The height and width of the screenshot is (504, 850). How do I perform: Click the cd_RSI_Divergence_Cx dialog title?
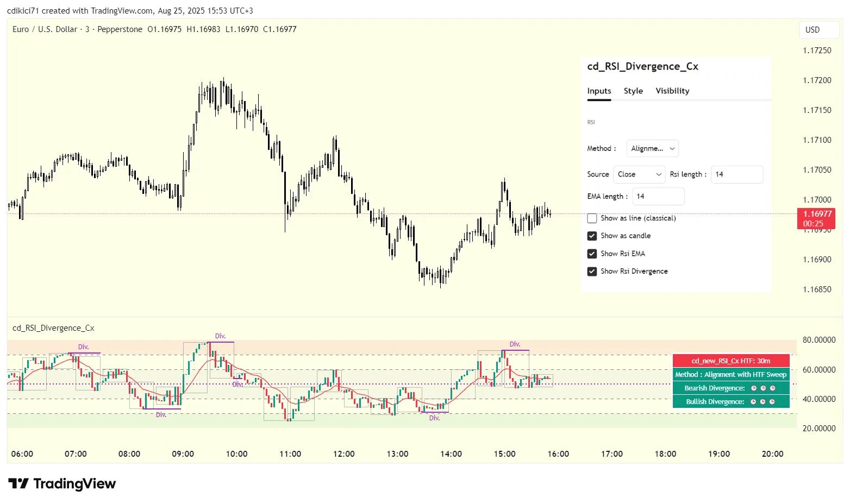(642, 66)
